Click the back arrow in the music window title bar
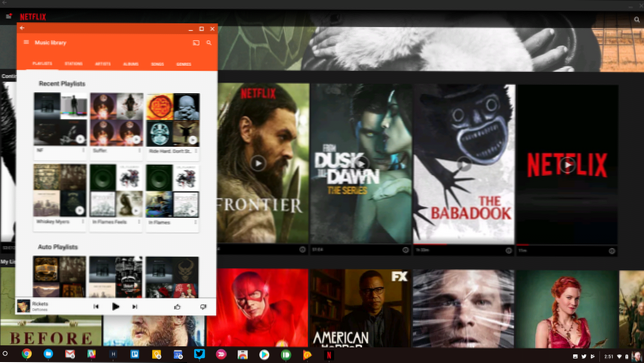Screen dimensions: 644x363 22,28
